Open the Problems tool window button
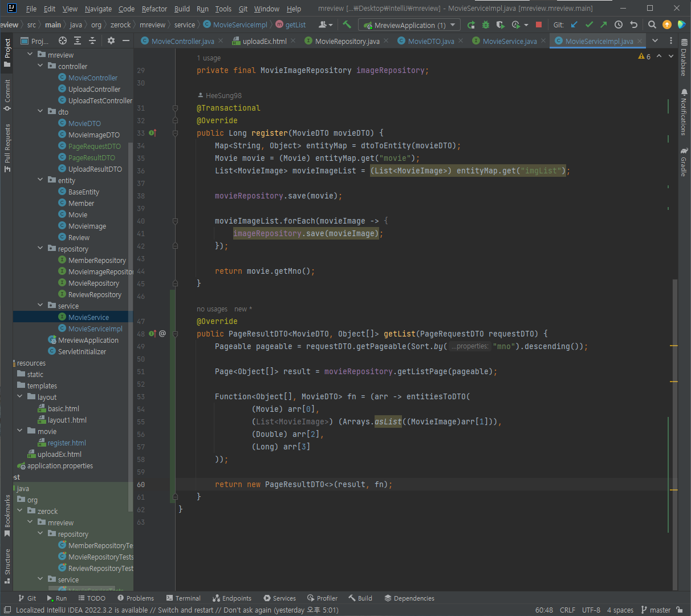 (136, 598)
